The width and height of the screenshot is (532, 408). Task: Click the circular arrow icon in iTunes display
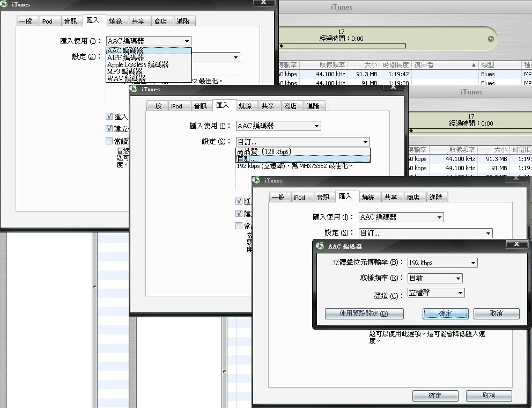(490, 39)
